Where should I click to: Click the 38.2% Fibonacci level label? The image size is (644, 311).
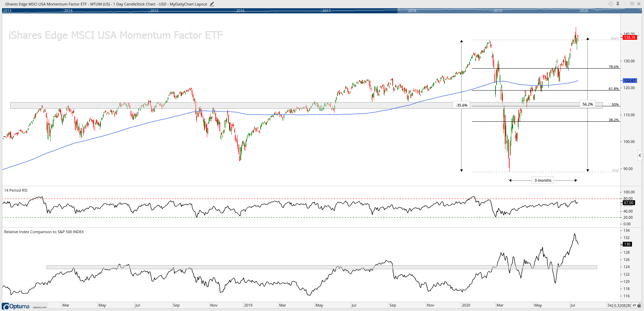[x=613, y=120]
